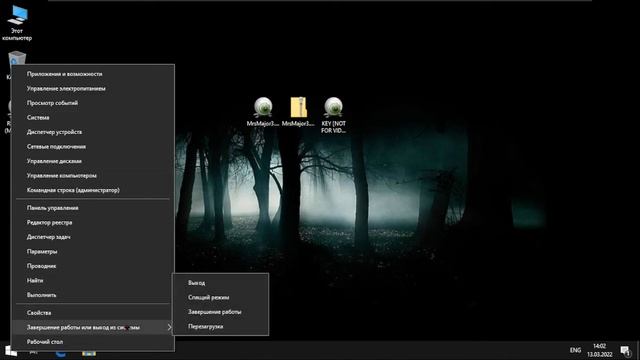The height and width of the screenshot is (360, 640).
Task: Click the Windows Start button
Action: pyautogui.click(x=11, y=351)
